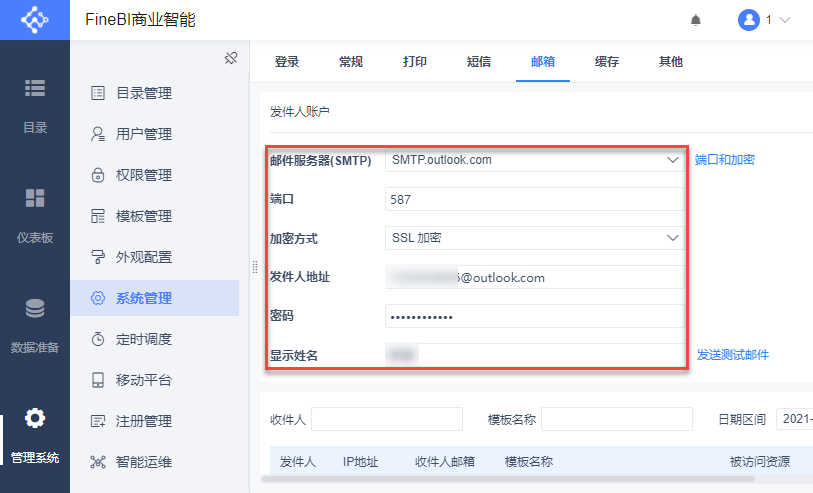Click the 定时调度 clock icon

point(97,339)
